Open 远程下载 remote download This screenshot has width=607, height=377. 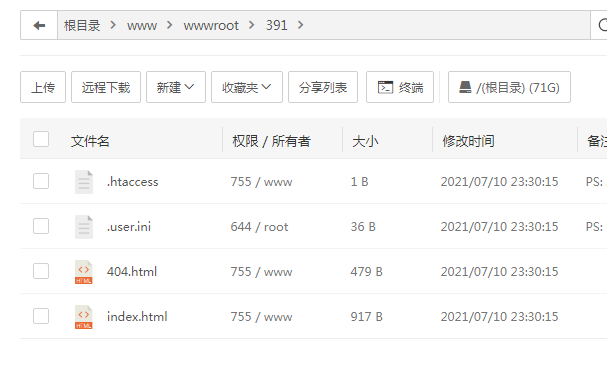(x=106, y=87)
